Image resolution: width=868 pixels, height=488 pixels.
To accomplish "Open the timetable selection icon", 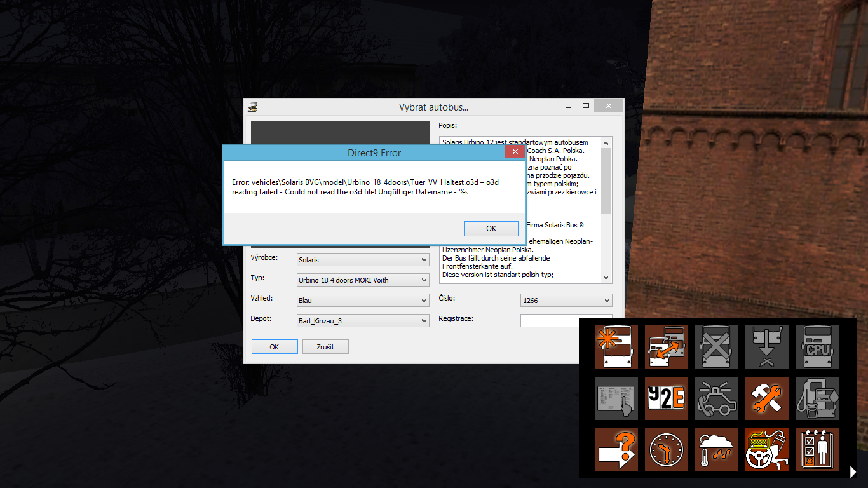I will point(615,398).
